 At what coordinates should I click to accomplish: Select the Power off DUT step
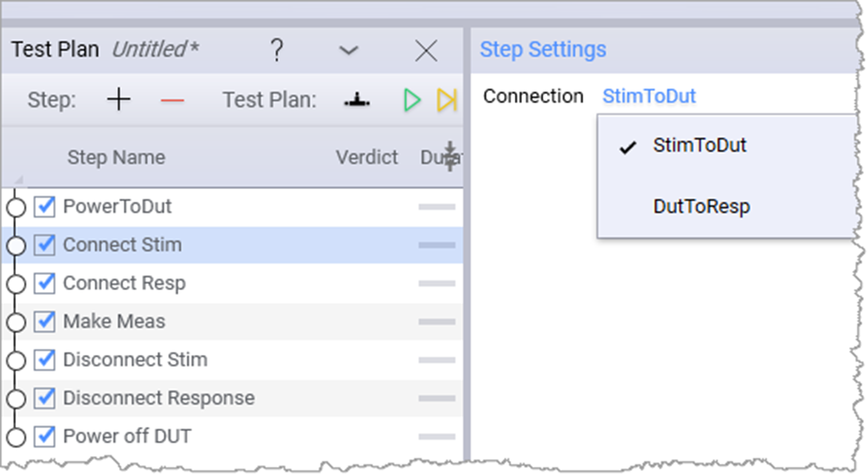(127, 436)
